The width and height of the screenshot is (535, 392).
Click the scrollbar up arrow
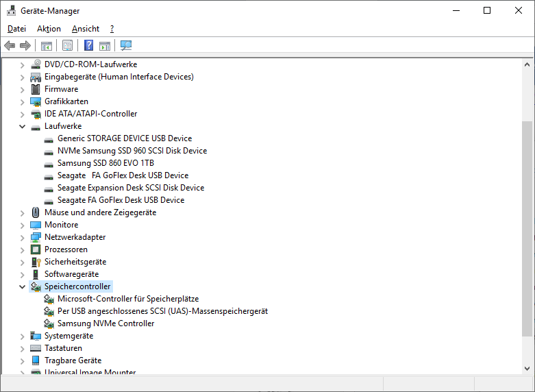527,64
